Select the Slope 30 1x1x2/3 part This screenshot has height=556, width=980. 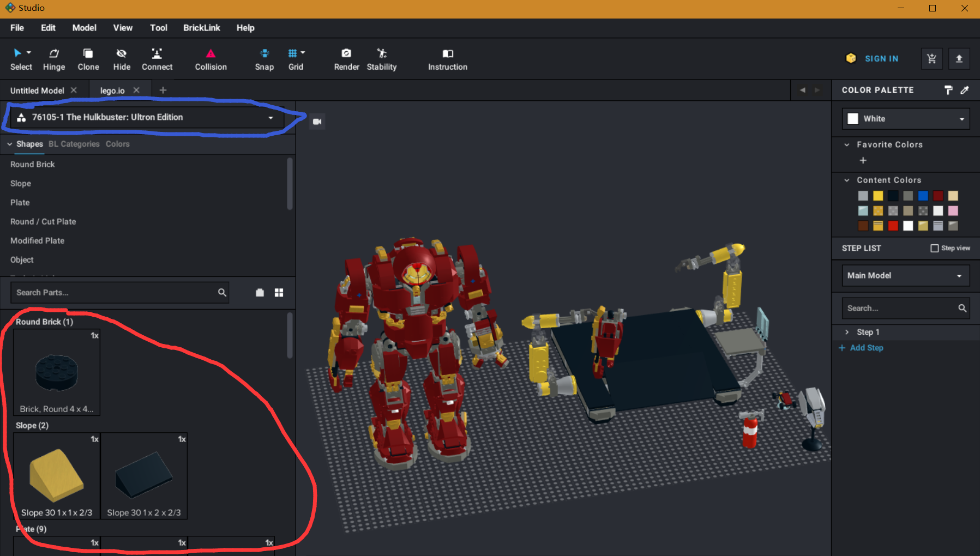(57, 476)
